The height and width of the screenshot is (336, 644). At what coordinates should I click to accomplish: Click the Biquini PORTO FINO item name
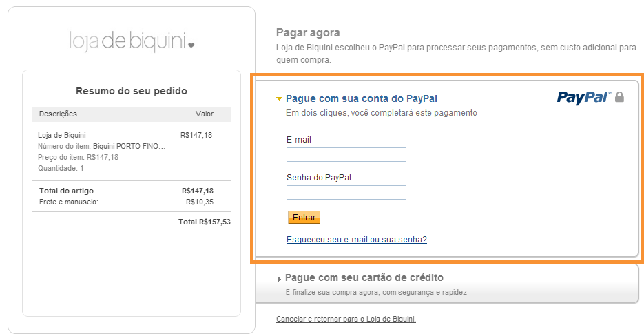[x=129, y=146]
